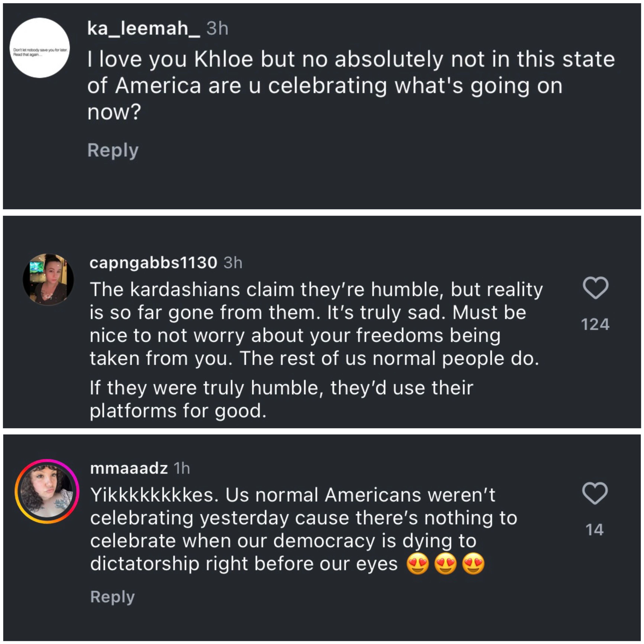The image size is (644, 644).
Task: View capngabbs1130's profile photo
Action: pyautogui.click(x=48, y=279)
